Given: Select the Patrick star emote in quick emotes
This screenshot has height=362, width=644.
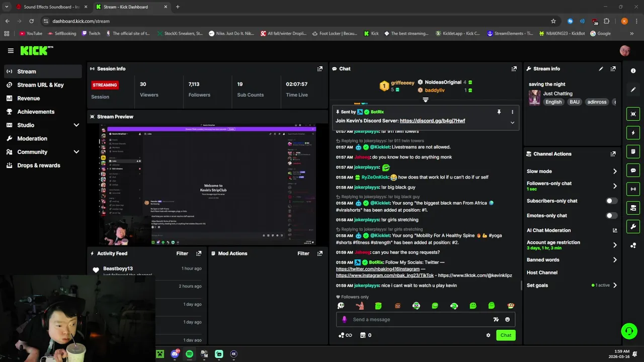Looking at the screenshot, I should coord(359,306).
